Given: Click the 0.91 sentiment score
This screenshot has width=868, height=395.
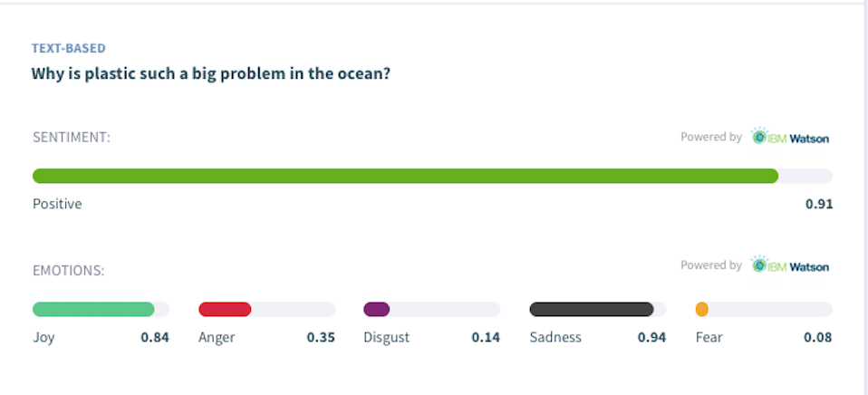Looking at the screenshot, I should point(818,204).
